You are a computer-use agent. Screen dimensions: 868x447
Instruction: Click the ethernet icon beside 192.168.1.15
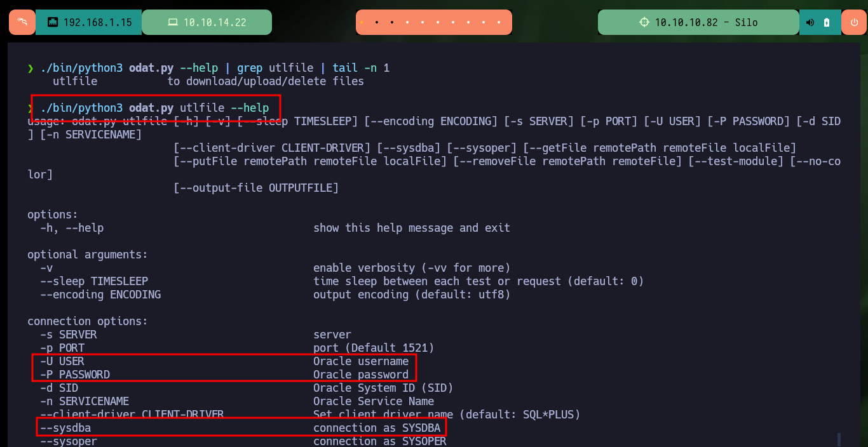[53, 22]
